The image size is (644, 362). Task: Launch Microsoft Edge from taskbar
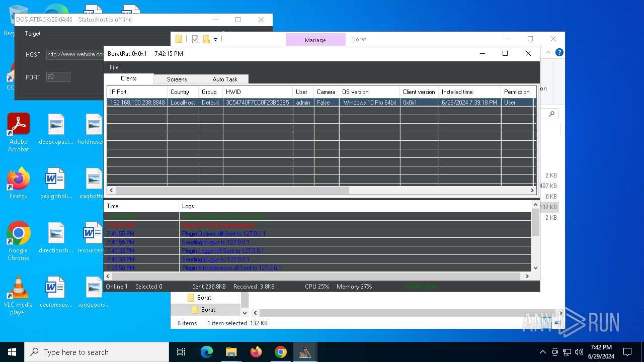coord(207,352)
